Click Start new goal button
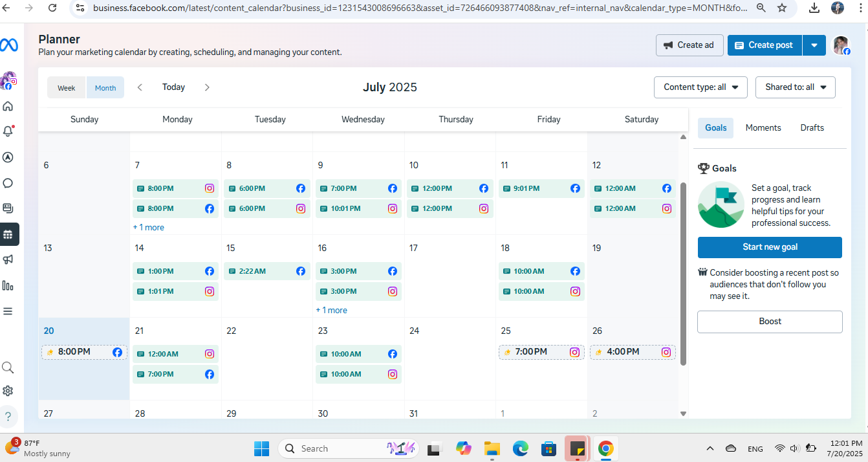The image size is (868, 462). (x=770, y=247)
